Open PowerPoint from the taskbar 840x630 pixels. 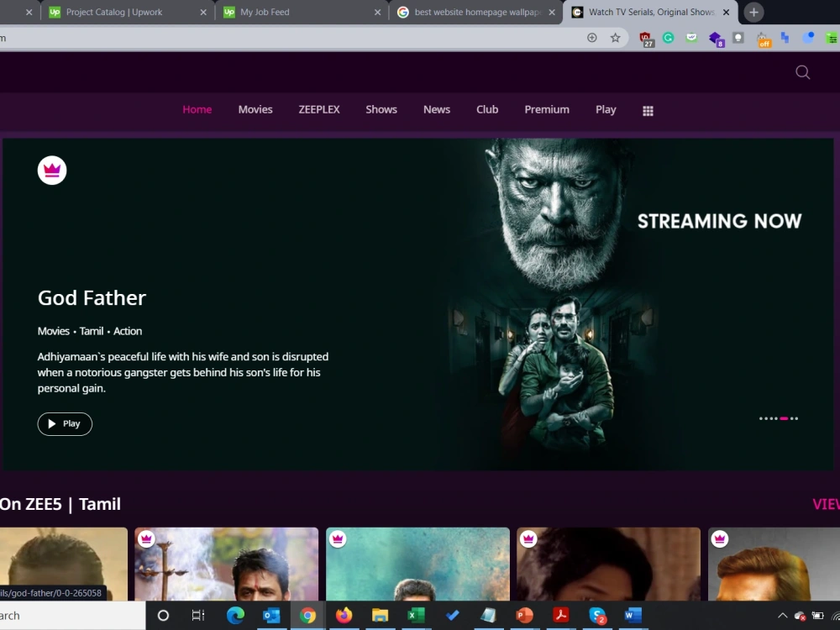coord(524,615)
